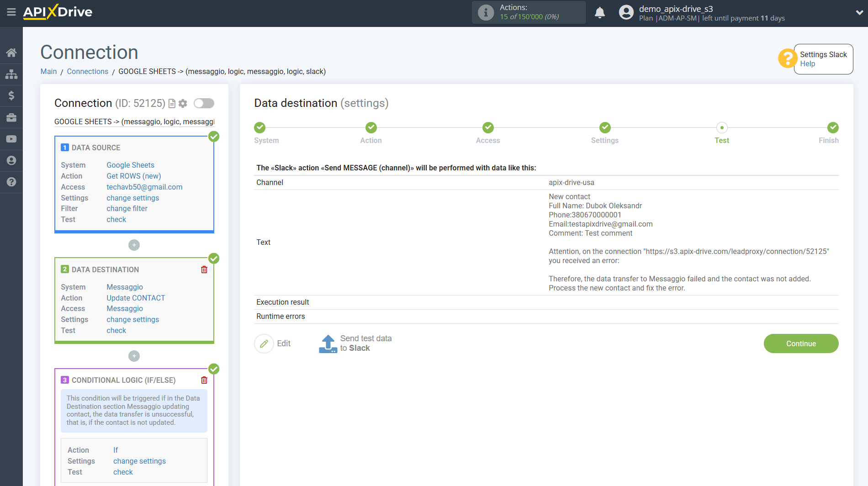
Task: Delete the Conditional Logic block
Action: (204, 380)
